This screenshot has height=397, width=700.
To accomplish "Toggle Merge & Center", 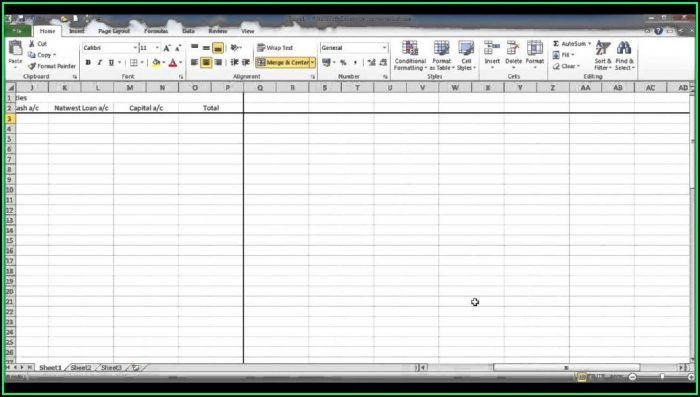I will (x=283, y=63).
